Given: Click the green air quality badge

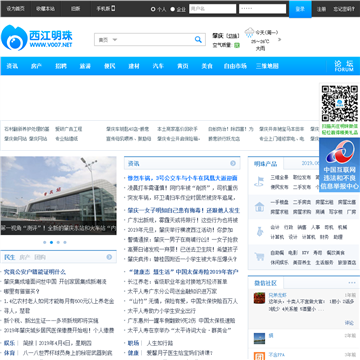Looking at the screenshot, I should coord(237,45).
